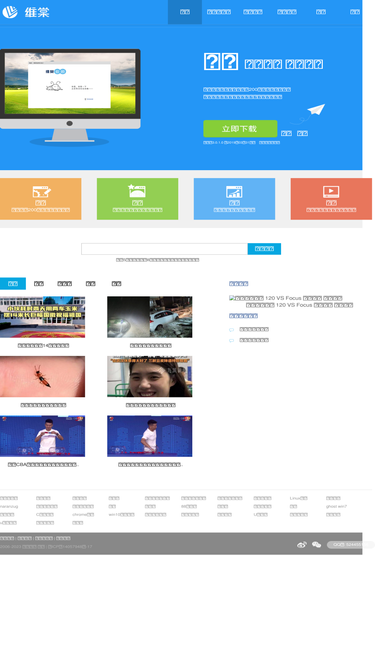
Task: Select the highlighted first item in the header navigation
Action: (x=185, y=12)
